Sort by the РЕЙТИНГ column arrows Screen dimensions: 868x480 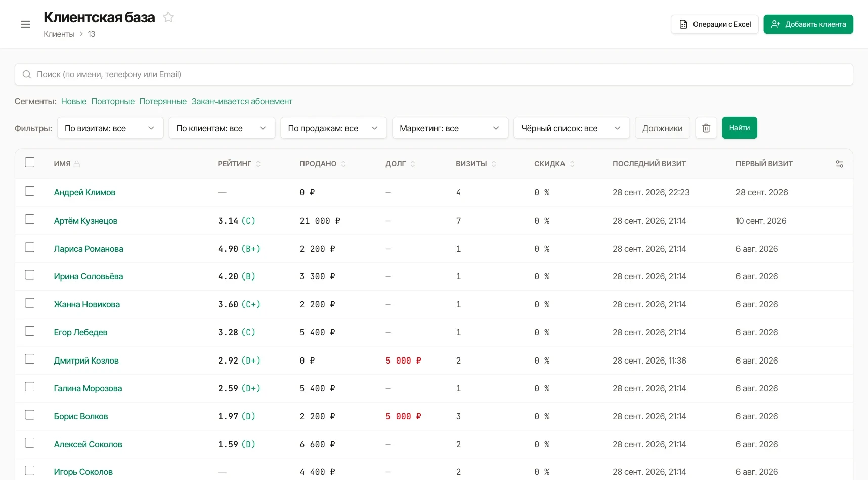(258, 164)
